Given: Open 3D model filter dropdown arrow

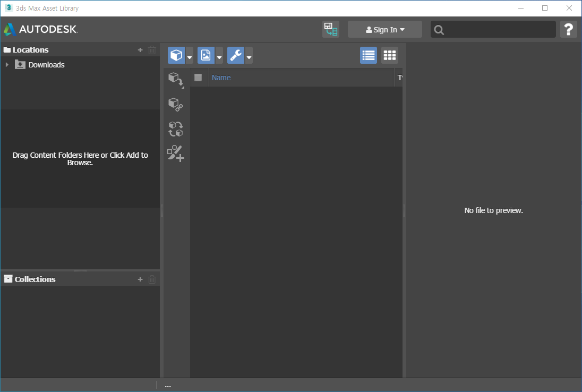Looking at the screenshot, I should pyautogui.click(x=189, y=56).
